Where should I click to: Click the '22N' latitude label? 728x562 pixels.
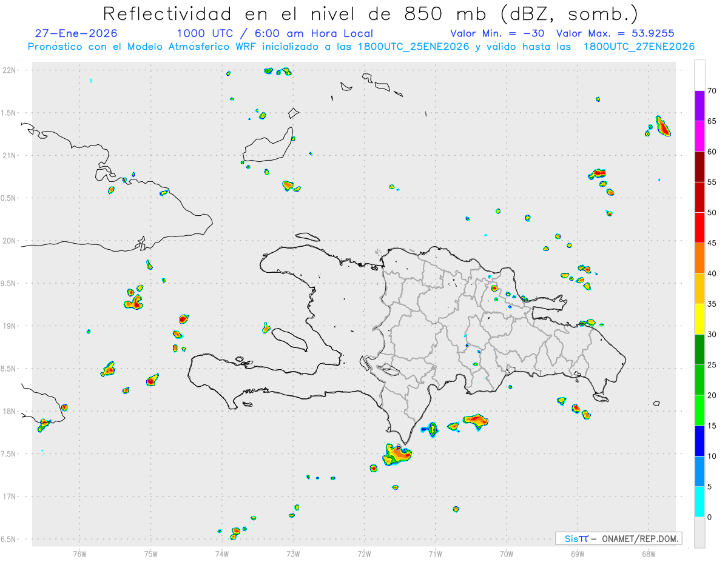[10, 70]
